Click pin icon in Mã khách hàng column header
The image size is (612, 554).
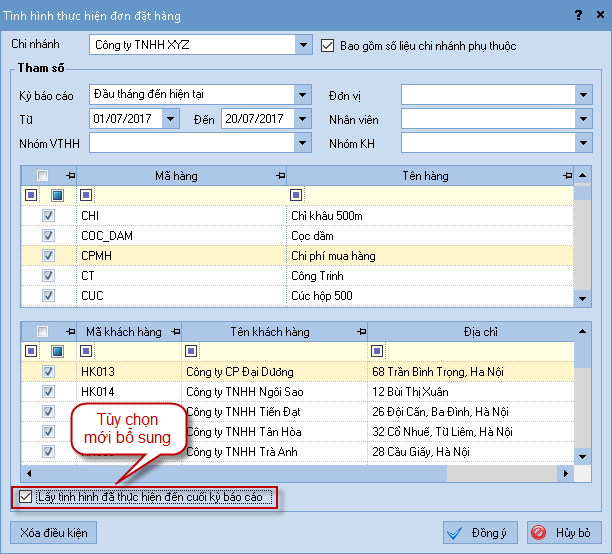coord(177,332)
